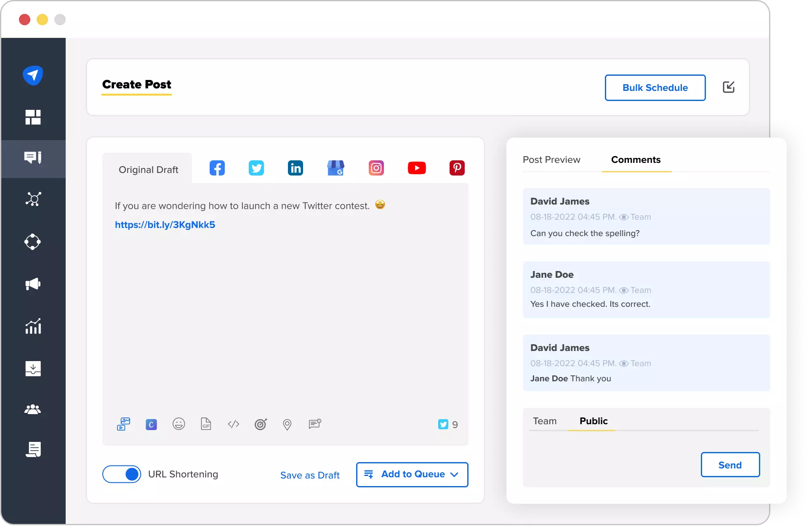Viewport: 812px width, 529px height.
Task: Select the location pin icon
Action: pos(288,424)
